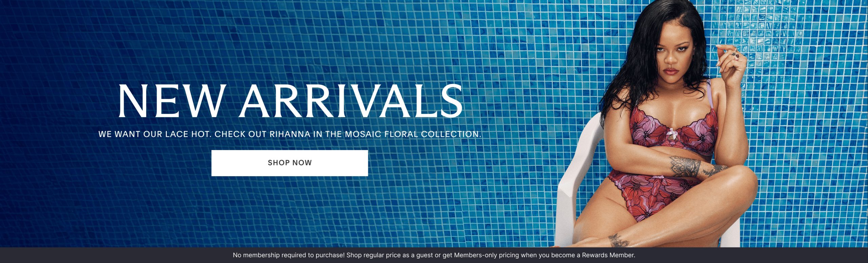The width and height of the screenshot is (868, 263).
Task: Click the Mosaic Floral Collection tagline text
Action: (290, 134)
